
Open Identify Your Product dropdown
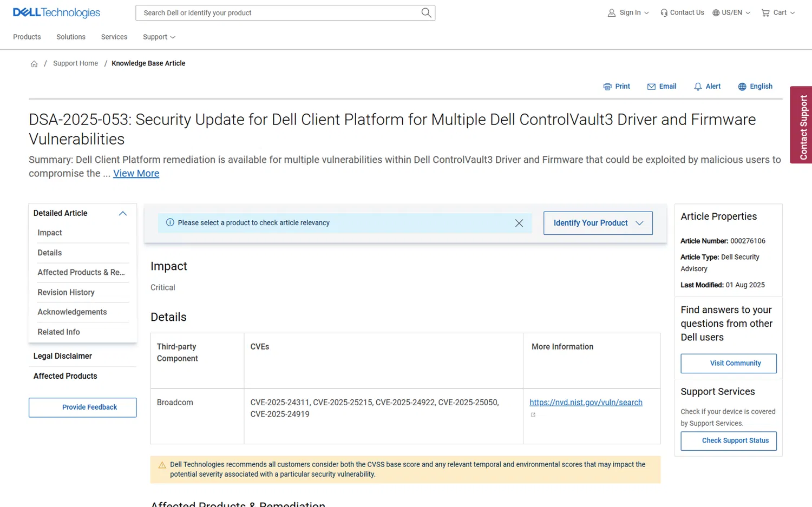(598, 223)
